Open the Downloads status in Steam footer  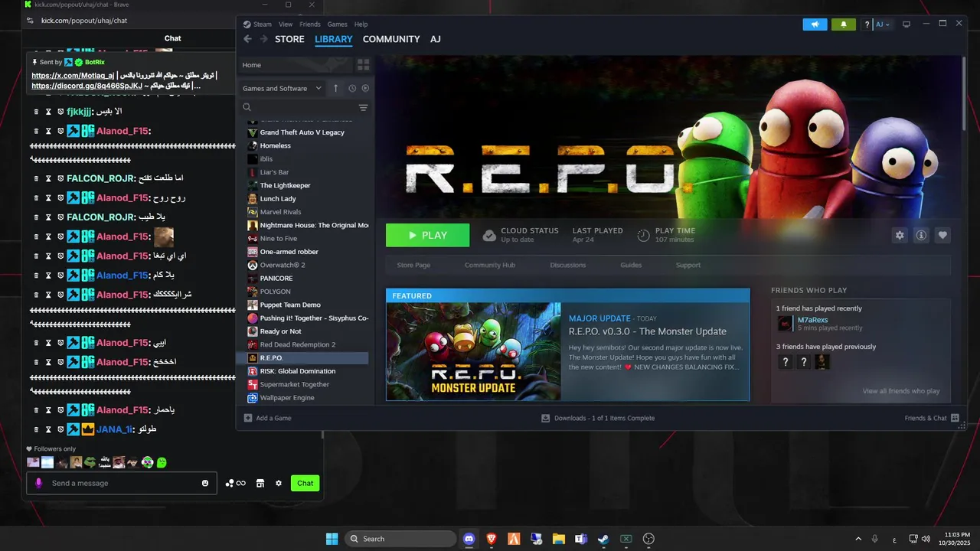[x=598, y=418]
